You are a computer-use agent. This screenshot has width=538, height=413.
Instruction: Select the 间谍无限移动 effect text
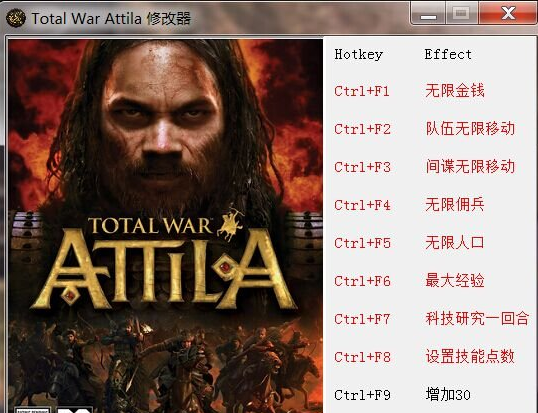(470, 167)
